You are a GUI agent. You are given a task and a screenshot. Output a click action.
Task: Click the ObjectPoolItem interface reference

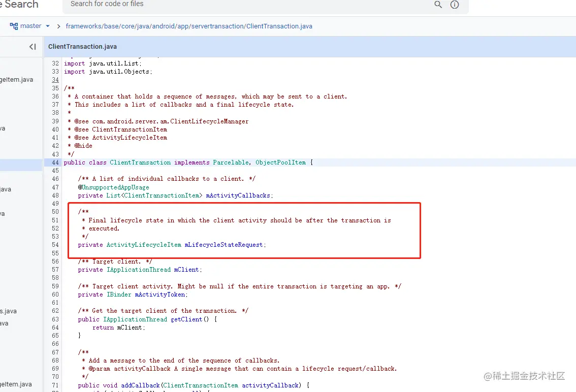click(x=281, y=162)
